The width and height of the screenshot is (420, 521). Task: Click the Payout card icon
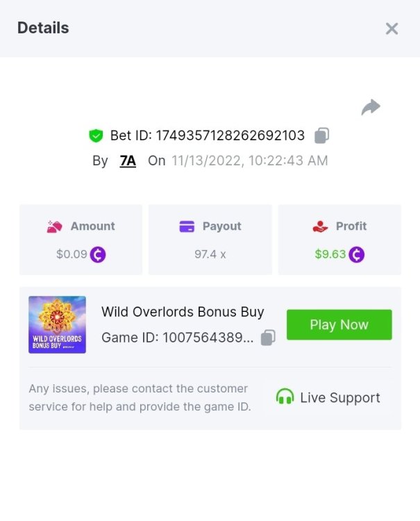[x=187, y=226]
